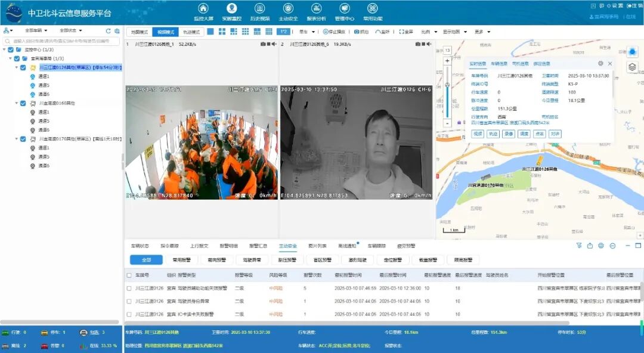This screenshot has width=644, height=353.
Task: Select the 1*2 video layout button
Action: 283,32
